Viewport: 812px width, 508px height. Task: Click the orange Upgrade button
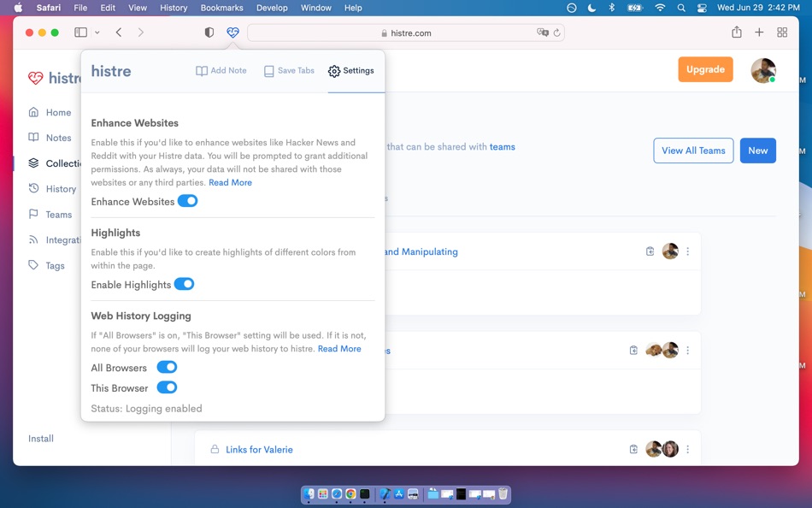(705, 69)
